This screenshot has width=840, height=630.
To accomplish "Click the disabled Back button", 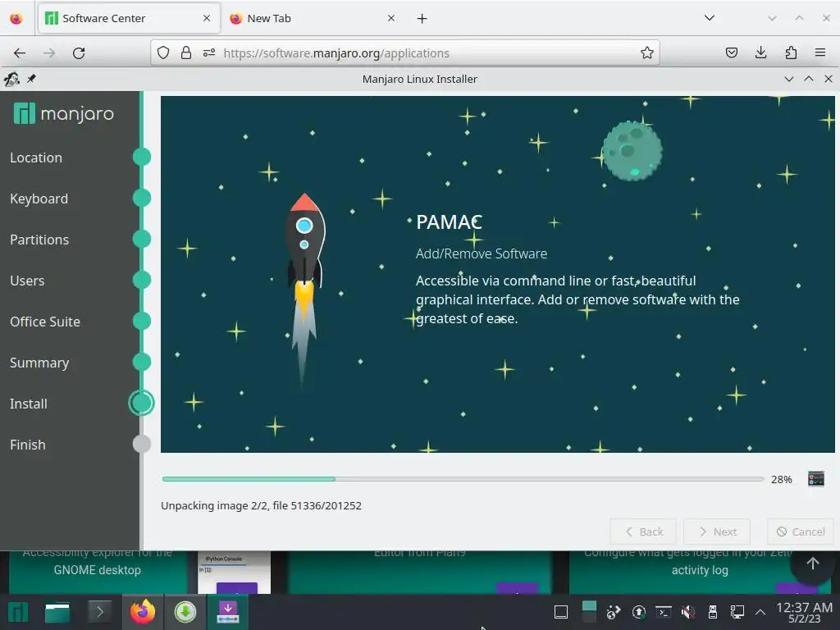I will pos(643,532).
